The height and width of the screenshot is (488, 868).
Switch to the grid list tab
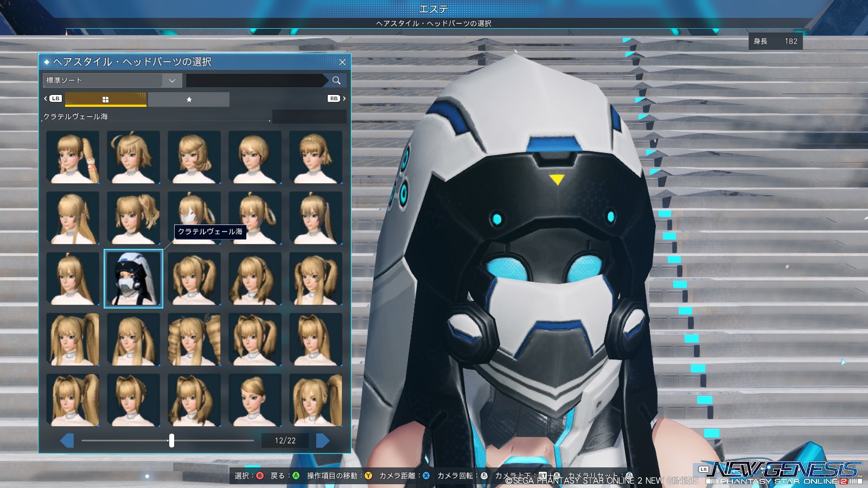coord(106,99)
